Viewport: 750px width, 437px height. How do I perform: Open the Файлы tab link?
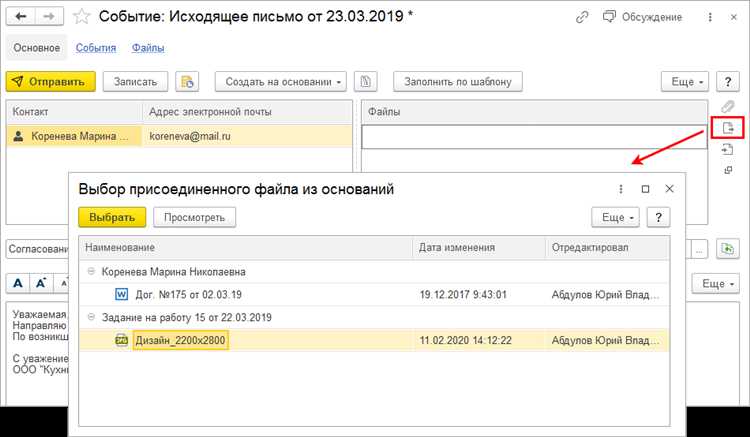coord(148,48)
